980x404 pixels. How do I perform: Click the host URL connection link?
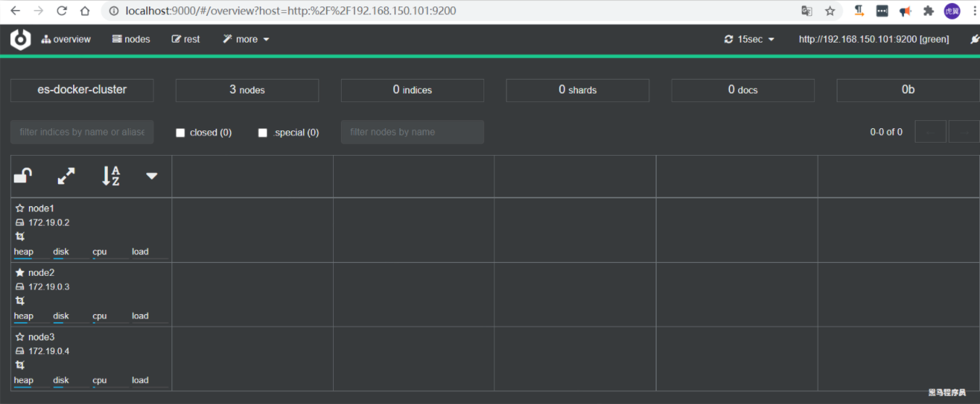coord(873,39)
